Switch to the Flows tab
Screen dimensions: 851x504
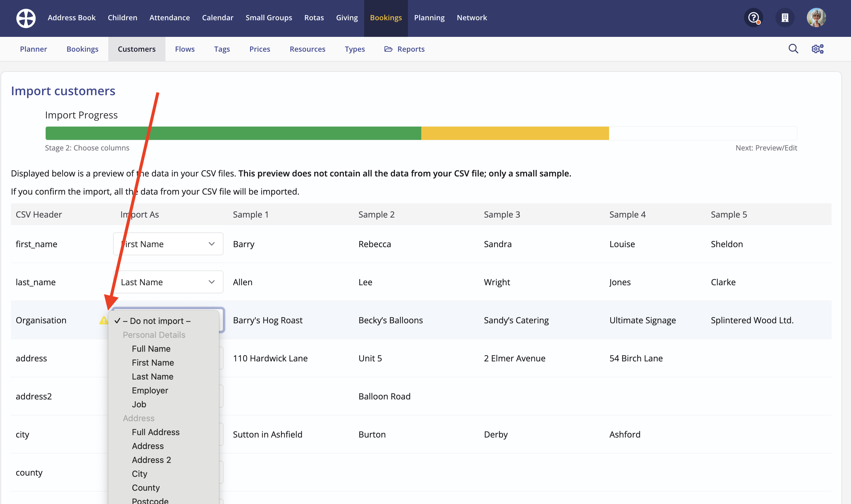[x=184, y=49]
